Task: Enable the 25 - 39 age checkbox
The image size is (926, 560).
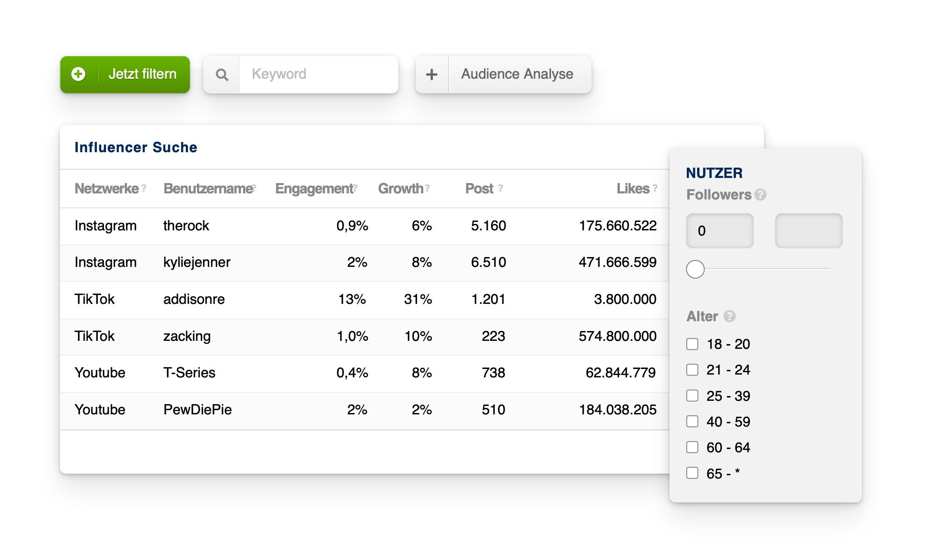Action: [692, 396]
